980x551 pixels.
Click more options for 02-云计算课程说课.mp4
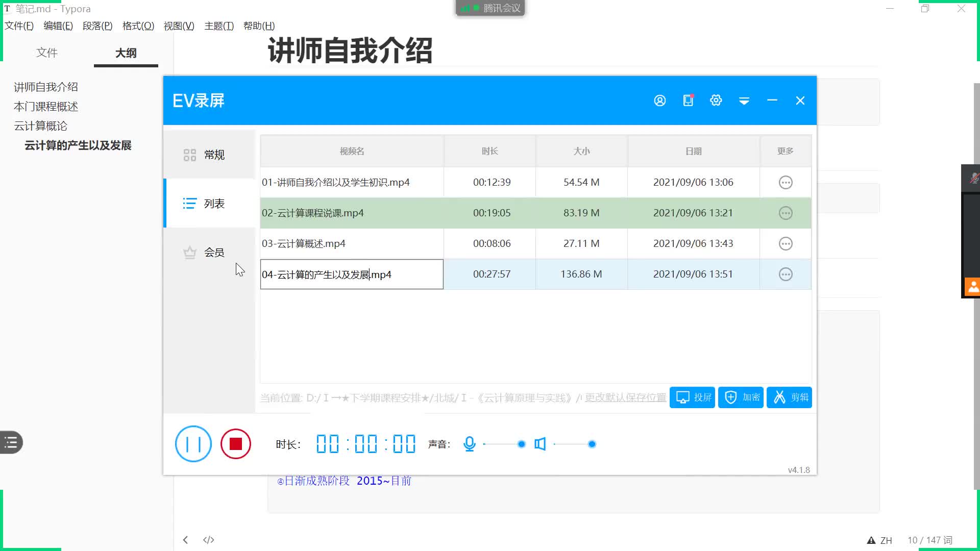pyautogui.click(x=785, y=213)
